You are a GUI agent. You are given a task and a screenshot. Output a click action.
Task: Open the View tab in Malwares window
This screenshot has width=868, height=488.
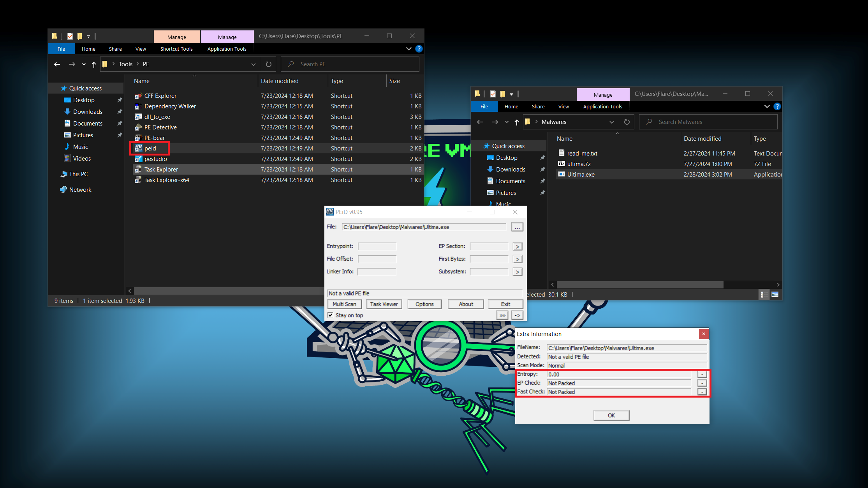[563, 106]
